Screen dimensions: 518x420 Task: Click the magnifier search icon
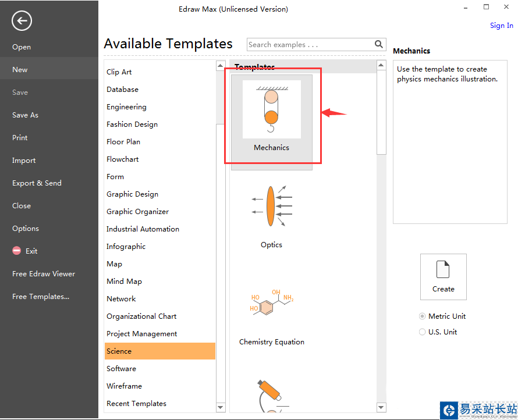(379, 44)
